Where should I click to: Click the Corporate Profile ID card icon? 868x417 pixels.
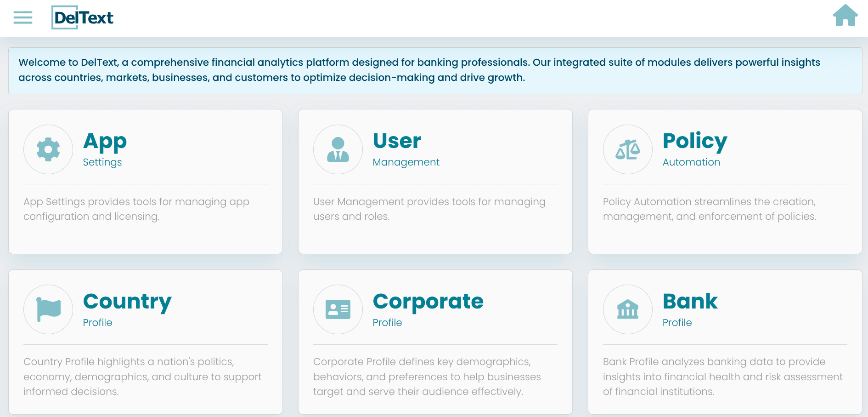pyautogui.click(x=338, y=309)
